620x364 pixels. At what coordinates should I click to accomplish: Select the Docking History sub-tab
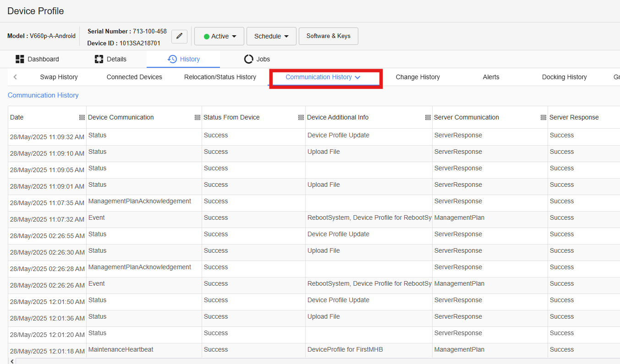pos(564,77)
